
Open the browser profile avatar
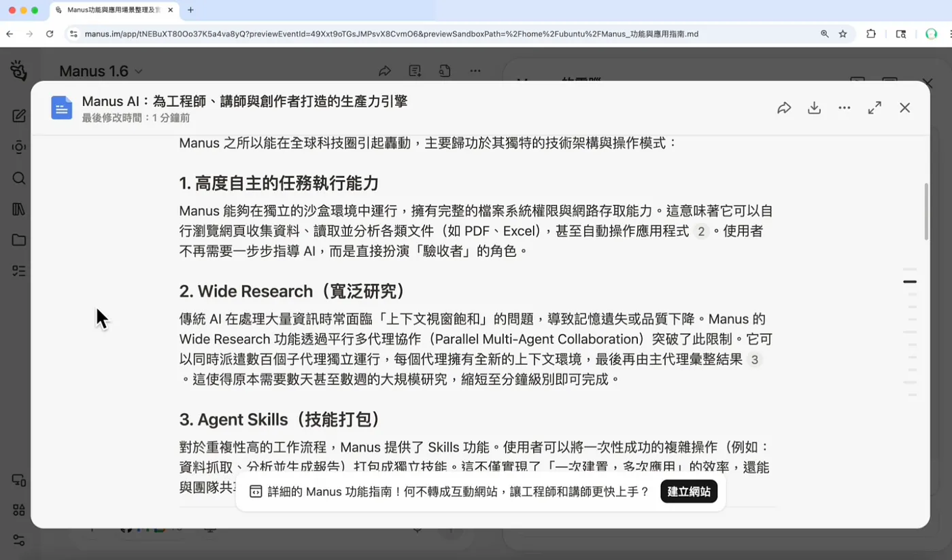pyautogui.click(x=932, y=34)
